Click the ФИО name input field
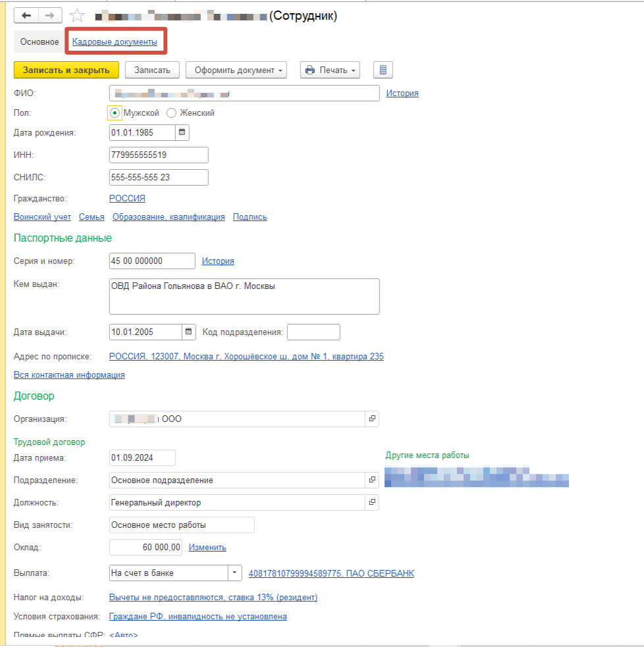This screenshot has width=644, height=647. [244, 93]
